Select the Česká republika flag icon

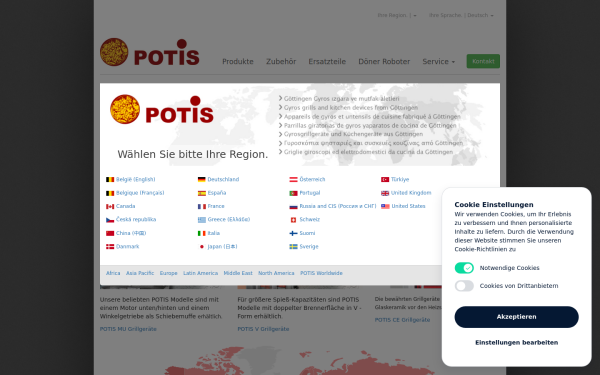(x=110, y=220)
